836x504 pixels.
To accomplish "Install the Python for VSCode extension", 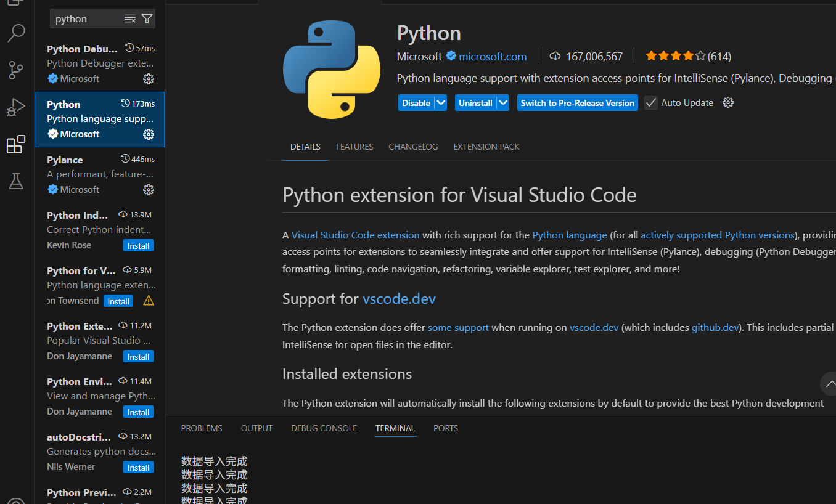I will [118, 301].
